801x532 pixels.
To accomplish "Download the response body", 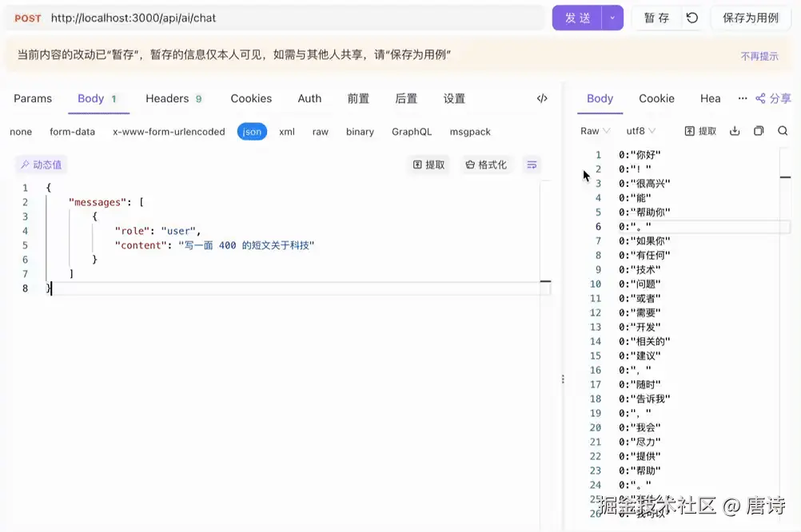I will (x=735, y=130).
